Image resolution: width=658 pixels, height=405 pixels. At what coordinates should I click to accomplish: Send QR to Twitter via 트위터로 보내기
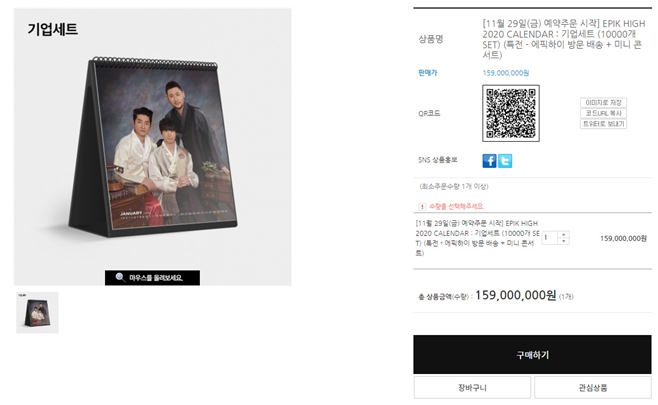(x=603, y=124)
